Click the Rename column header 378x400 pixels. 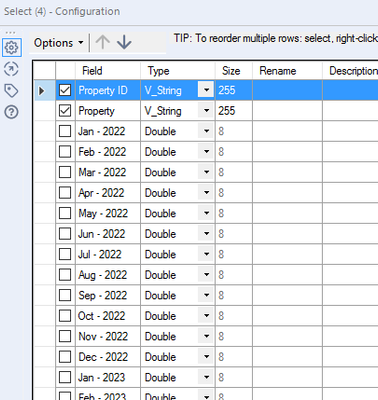tap(287, 71)
